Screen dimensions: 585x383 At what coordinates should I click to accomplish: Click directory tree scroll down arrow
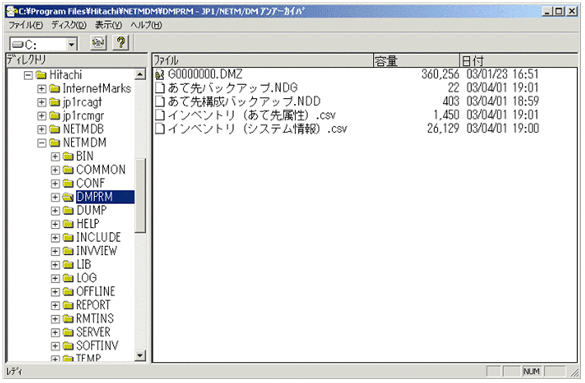point(140,355)
